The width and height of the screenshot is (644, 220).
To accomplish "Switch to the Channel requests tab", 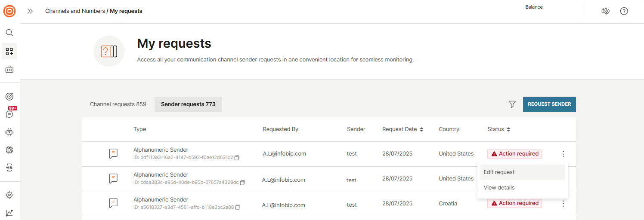I will 118,104.
